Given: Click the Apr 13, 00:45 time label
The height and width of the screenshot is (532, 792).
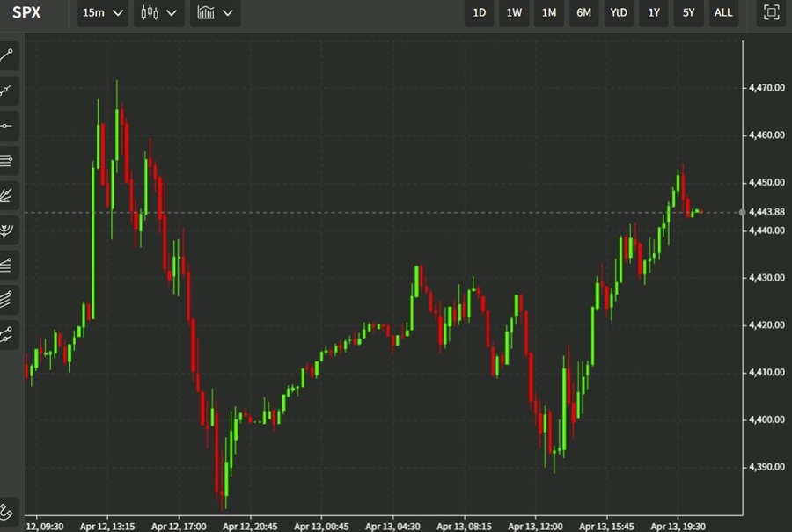Looking at the screenshot, I should pyautogui.click(x=321, y=527).
